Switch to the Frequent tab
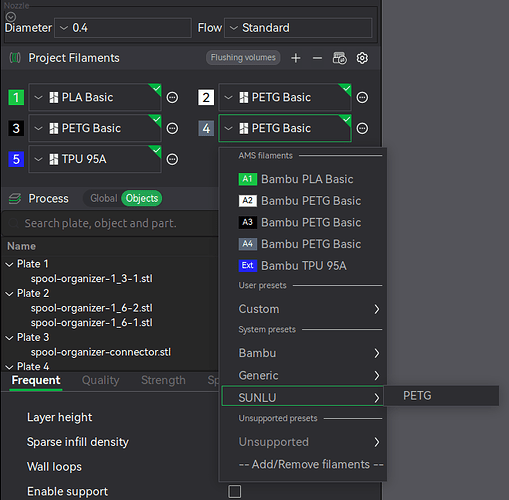The width and height of the screenshot is (509, 500). [36, 380]
